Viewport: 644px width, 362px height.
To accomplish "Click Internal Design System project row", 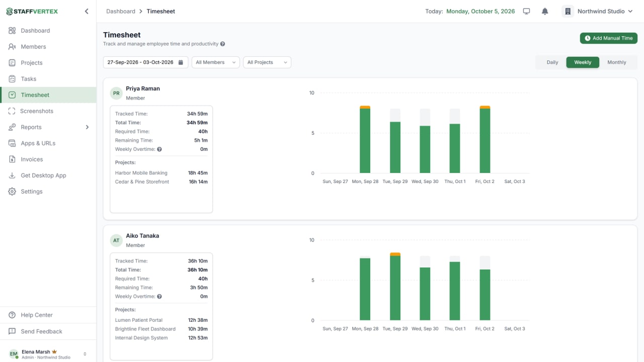I will coord(162,338).
